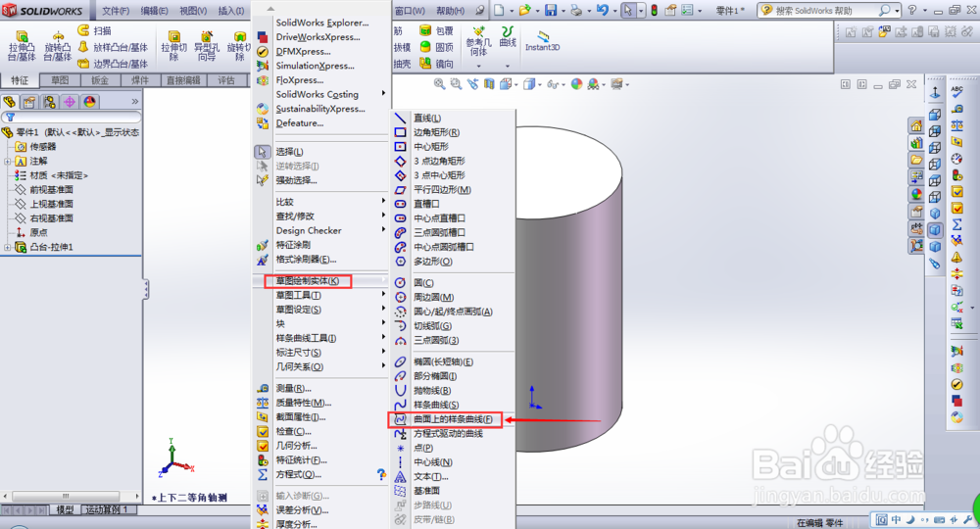Open the 草图工具(T) submenu
This screenshot has width=980, height=529.
pos(299,296)
